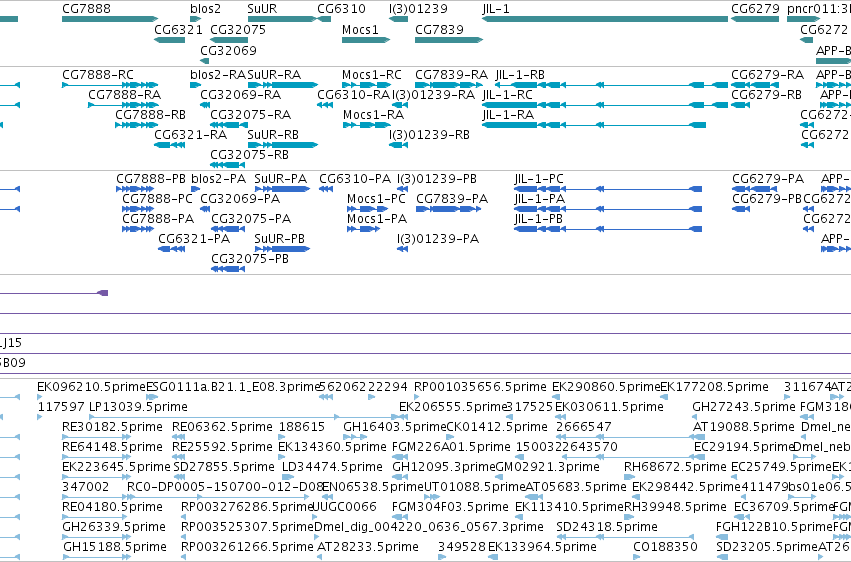Click the CG32075-RB transcript label
This screenshot has height=562, width=851.
click(250, 155)
